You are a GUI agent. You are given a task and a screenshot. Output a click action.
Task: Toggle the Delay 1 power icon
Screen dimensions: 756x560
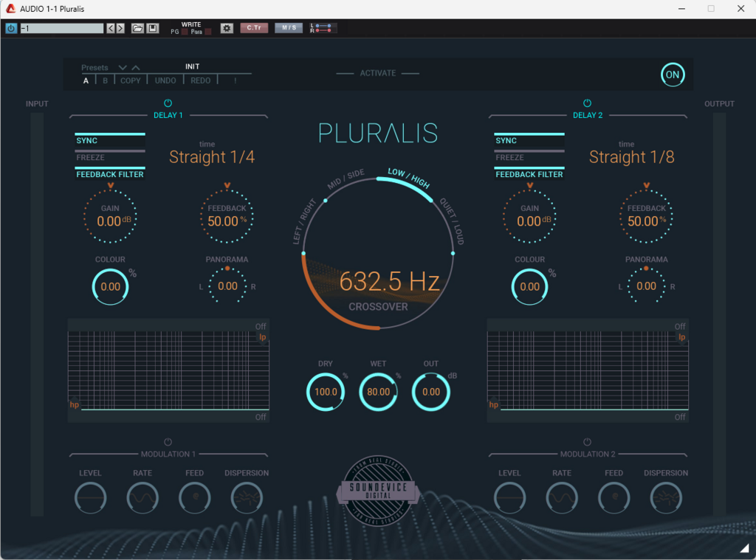tap(168, 103)
